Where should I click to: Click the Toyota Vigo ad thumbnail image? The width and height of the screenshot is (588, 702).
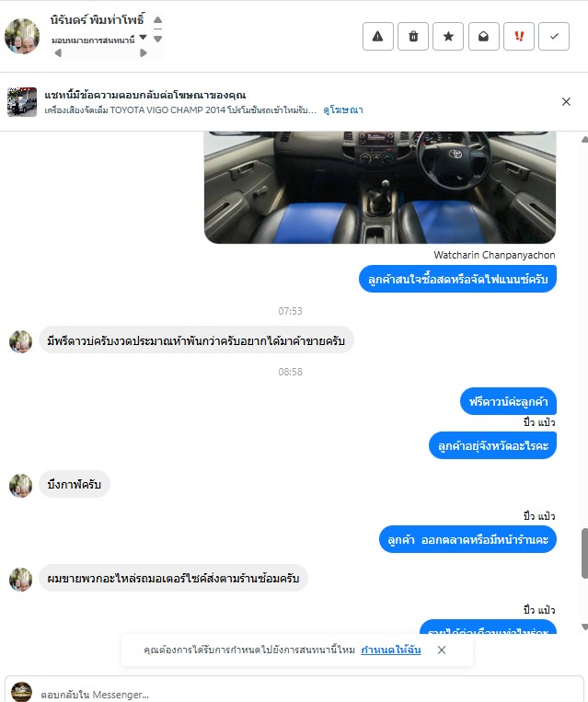(22, 101)
